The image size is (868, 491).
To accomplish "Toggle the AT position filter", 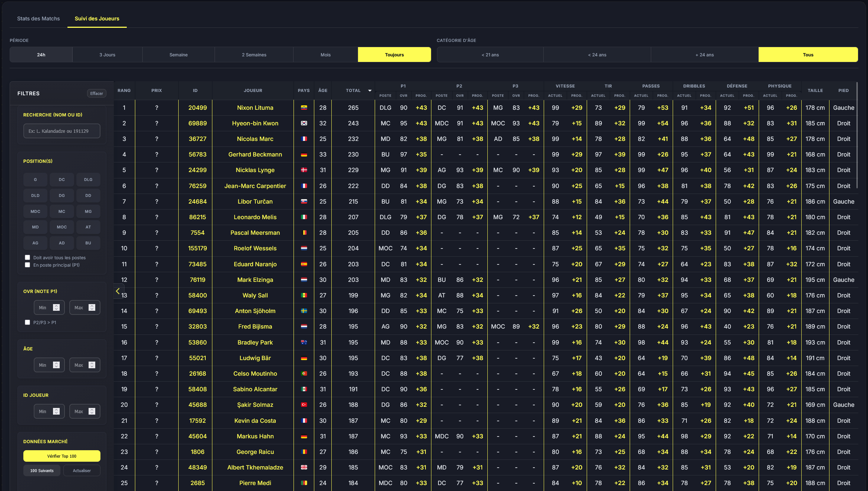I will (88, 227).
